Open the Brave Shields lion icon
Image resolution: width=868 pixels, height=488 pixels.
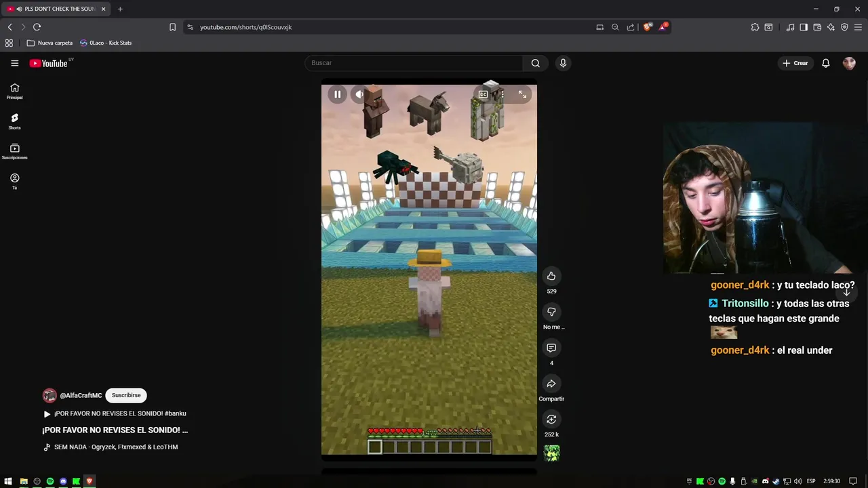[x=648, y=27]
